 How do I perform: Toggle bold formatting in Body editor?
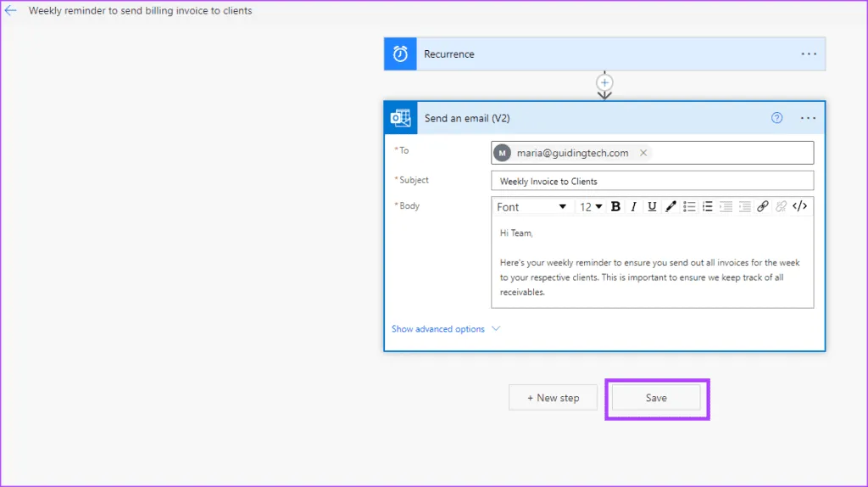click(615, 207)
